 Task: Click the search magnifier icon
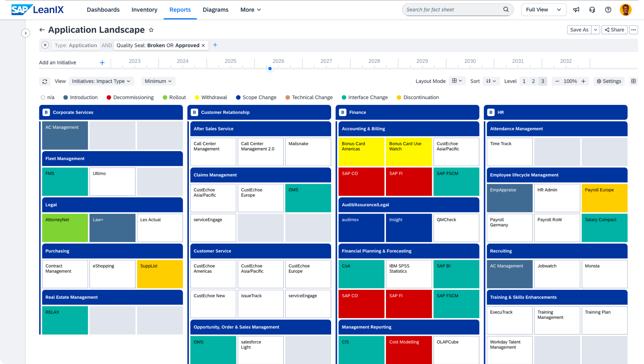[506, 9]
